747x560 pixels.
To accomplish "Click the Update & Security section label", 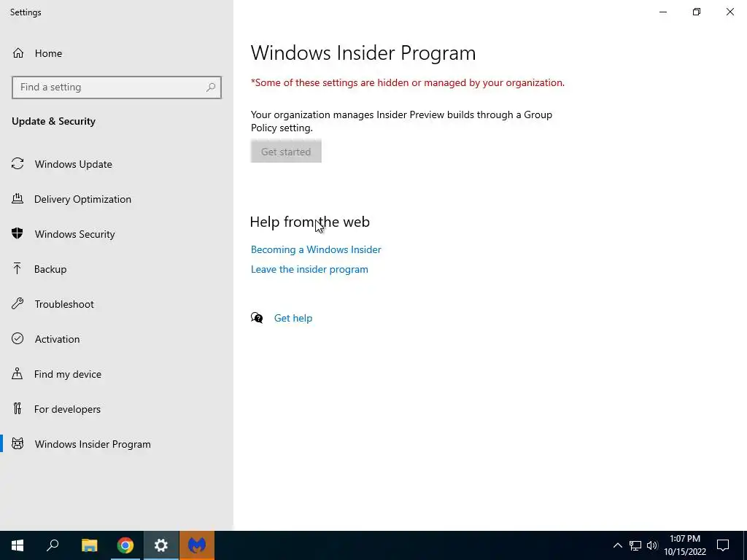I will click(x=53, y=122).
